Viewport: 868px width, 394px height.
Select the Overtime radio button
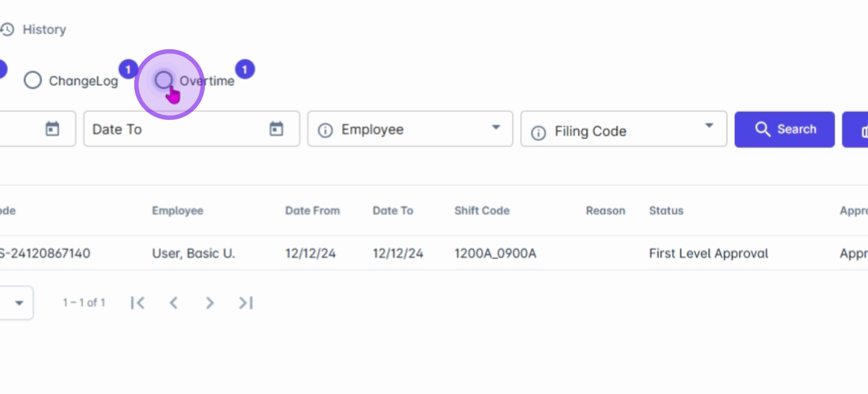click(164, 80)
